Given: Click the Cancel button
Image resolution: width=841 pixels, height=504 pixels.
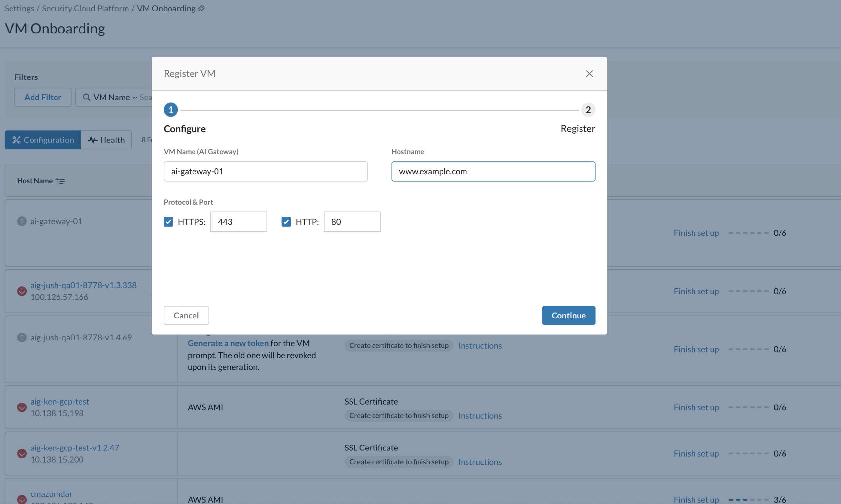Looking at the screenshot, I should point(186,316).
